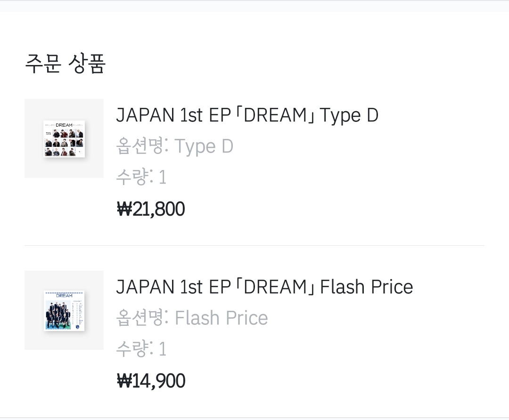The height and width of the screenshot is (420, 509).
Task: Click the DREAM logo on the Flash Price cover
Action: tap(64, 296)
